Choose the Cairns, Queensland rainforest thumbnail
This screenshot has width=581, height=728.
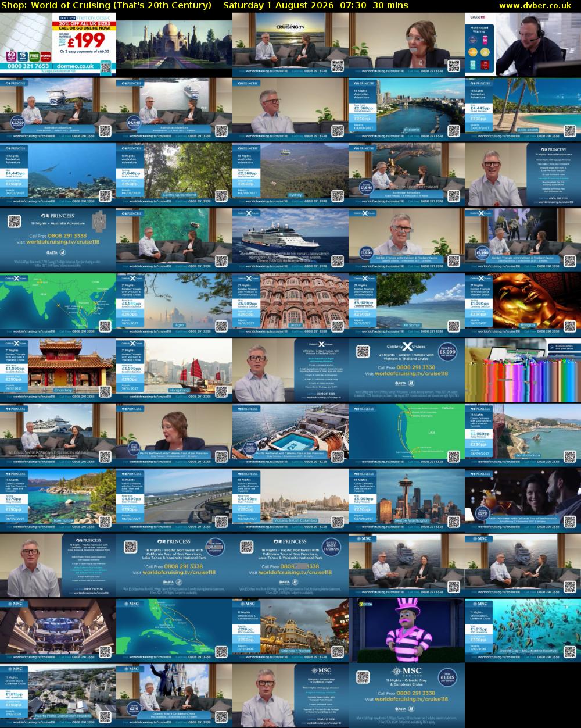[174, 174]
